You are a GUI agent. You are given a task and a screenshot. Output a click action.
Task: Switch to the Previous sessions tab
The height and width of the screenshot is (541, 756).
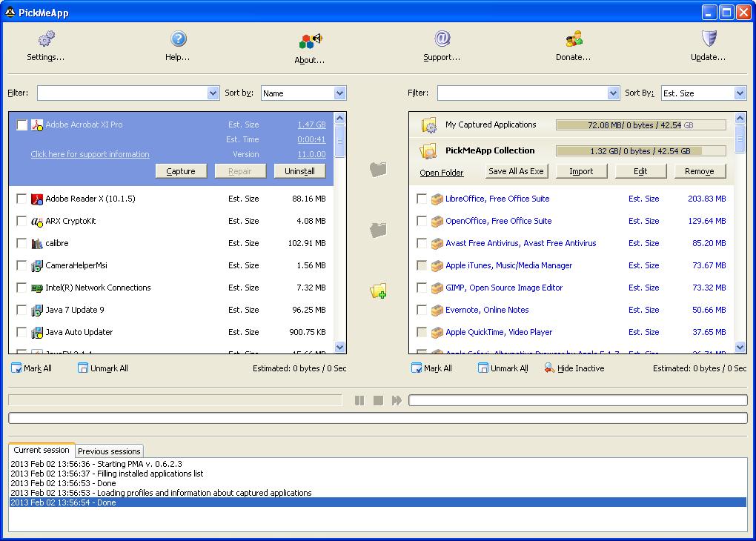tap(109, 451)
